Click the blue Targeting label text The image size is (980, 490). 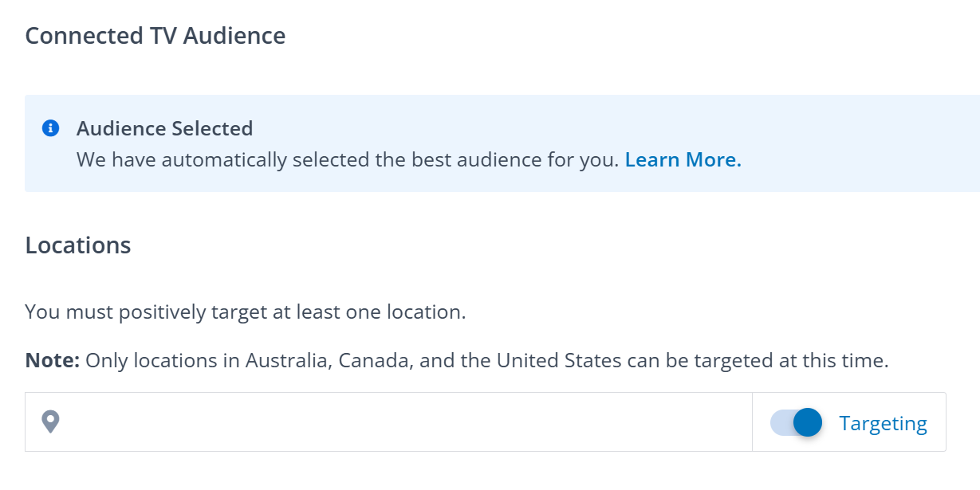tap(883, 423)
